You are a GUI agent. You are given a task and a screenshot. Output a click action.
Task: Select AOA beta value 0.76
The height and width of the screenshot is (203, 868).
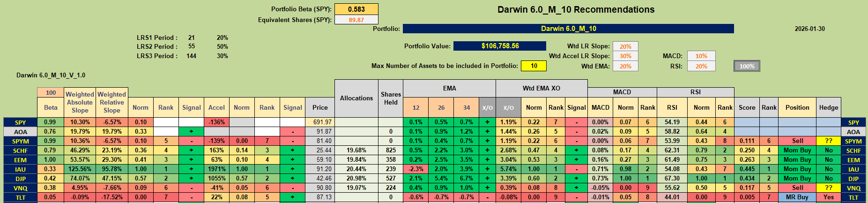coord(50,131)
